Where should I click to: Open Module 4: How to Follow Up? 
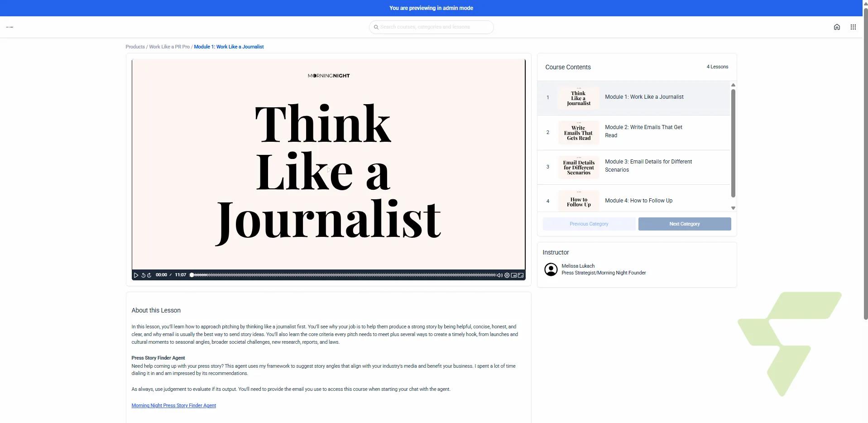tap(634, 198)
